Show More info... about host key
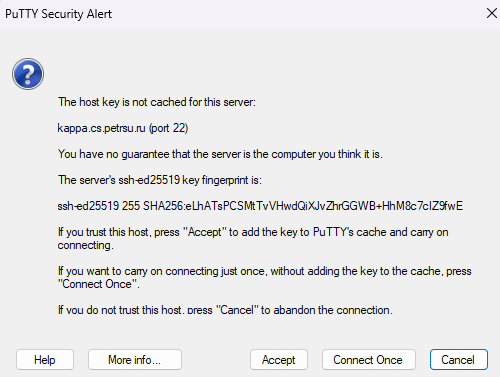This screenshot has width=500, height=377. tap(135, 360)
